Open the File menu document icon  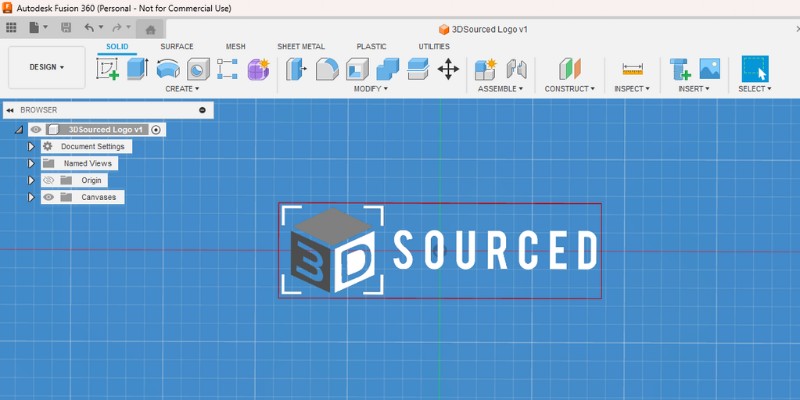(34, 28)
